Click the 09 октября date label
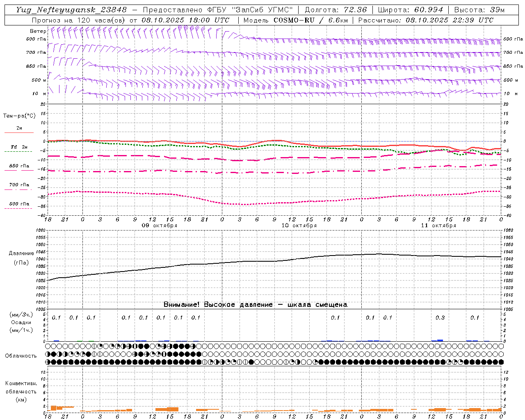Image resolution: width=525 pixels, height=420 pixels. click(160, 226)
